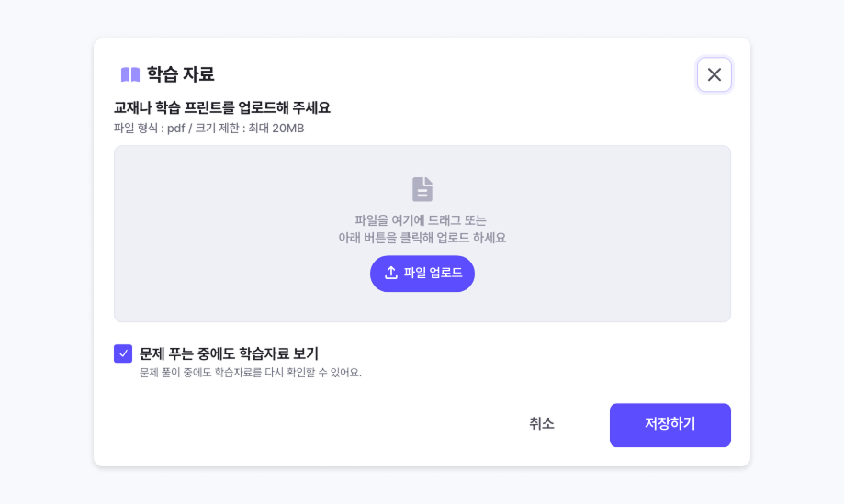Click the 파일 형식 : pdf size limit hint
Viewport: 844px width, 504px height.
click(208, 128)
